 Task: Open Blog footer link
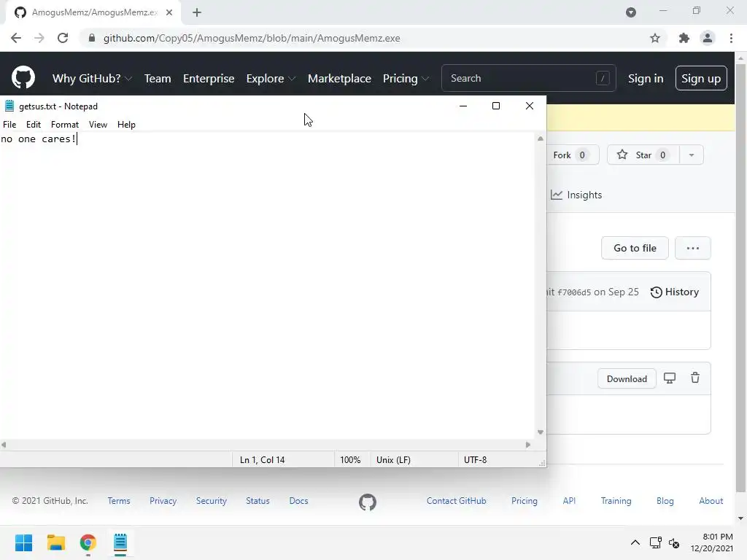pos(665,501)
